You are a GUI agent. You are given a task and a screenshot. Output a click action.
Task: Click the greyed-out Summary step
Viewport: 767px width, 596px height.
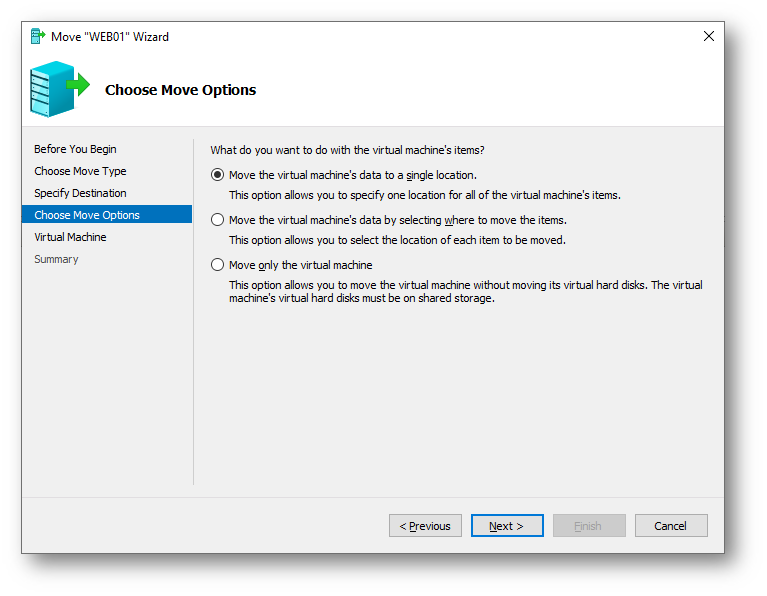[56, 259]
